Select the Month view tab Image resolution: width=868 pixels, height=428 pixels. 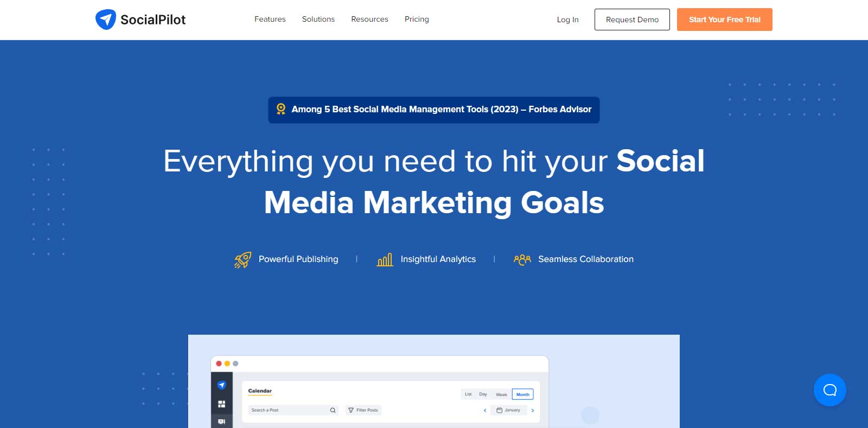[x=523, y=394]
